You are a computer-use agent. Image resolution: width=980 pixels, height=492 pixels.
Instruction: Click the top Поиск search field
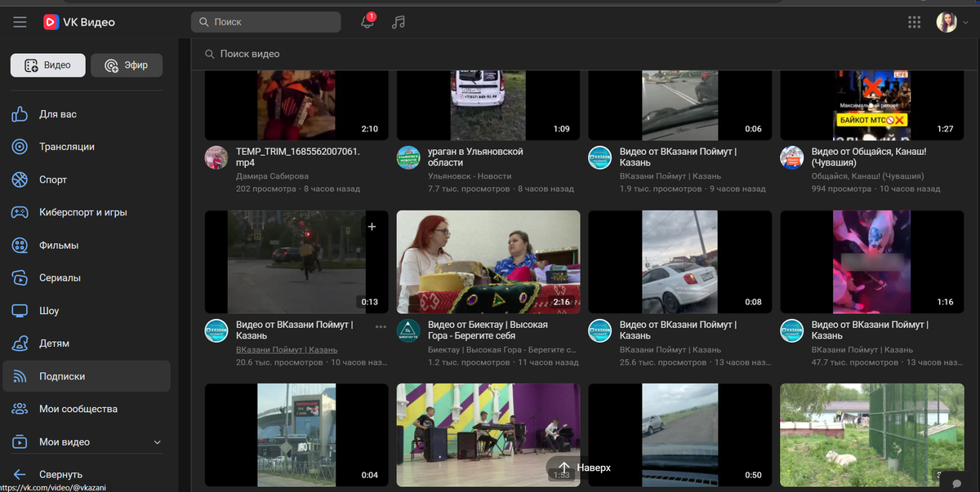[x=266, y=22]
